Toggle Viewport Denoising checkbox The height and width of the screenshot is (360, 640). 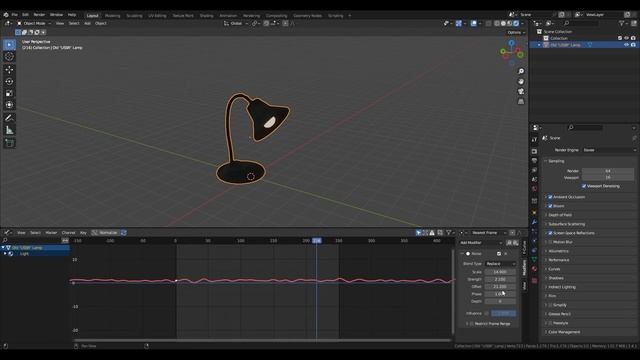pos(584,186)
